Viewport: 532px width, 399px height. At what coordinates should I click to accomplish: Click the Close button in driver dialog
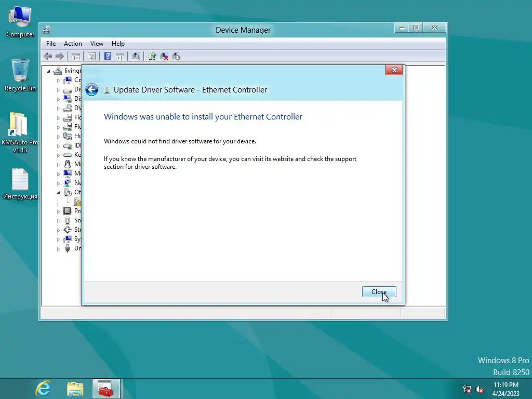tap(379, 292)
